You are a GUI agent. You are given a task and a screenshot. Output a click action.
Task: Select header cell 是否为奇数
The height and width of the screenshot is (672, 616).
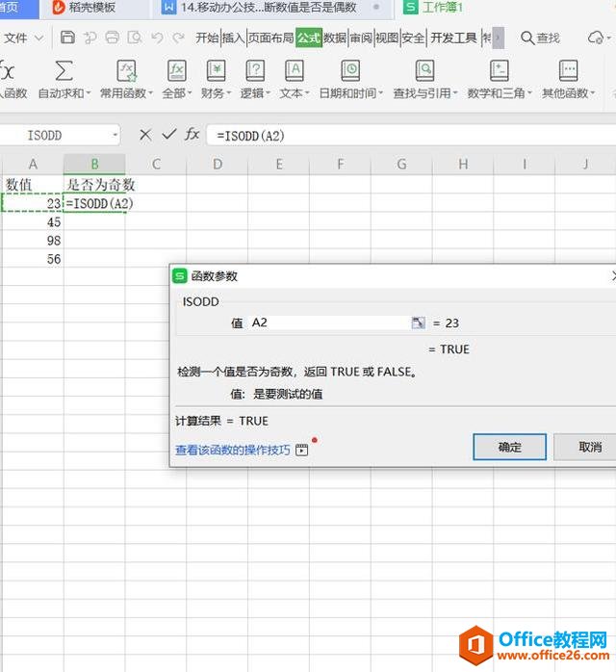94,185
